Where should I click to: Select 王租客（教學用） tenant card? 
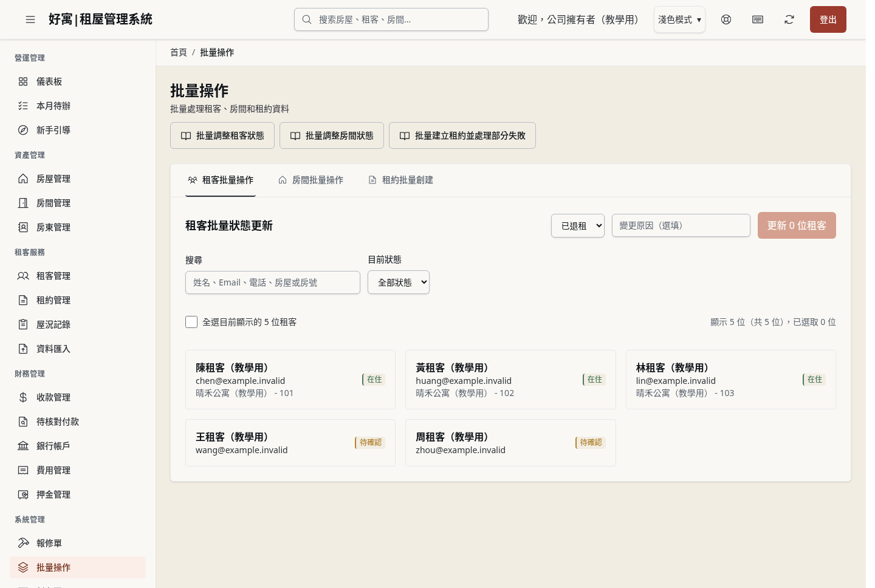(290, 443)
